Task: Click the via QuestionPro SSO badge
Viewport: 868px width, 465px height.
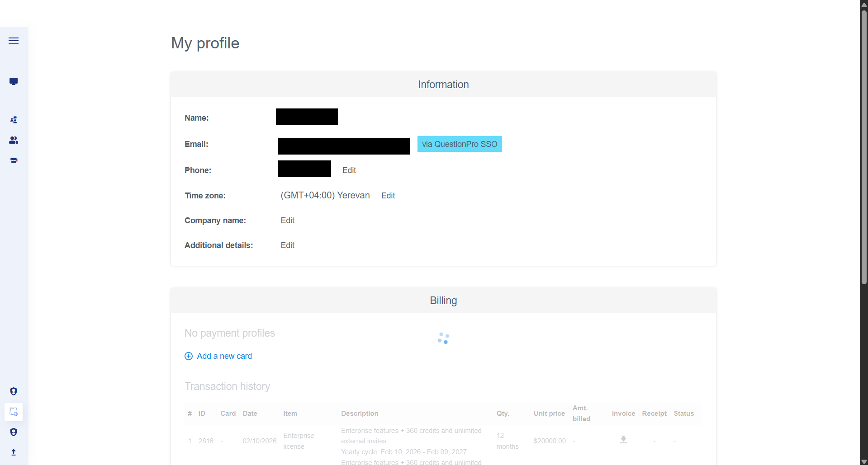Action: (459, 144)
